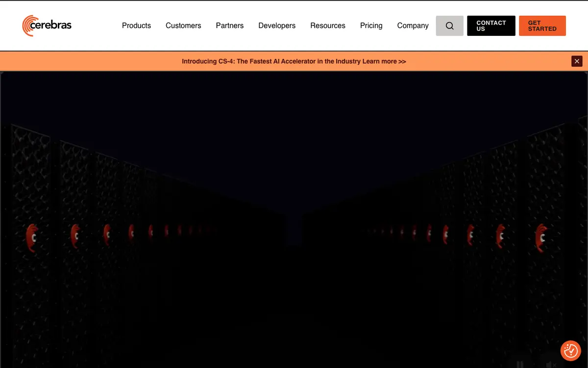Click the Contact Us button

point(491,26)
